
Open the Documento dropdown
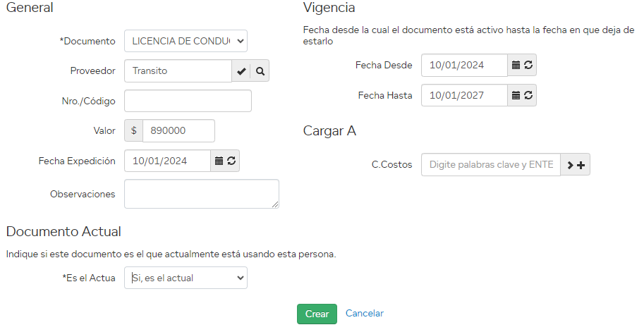[x=186, y=41]
